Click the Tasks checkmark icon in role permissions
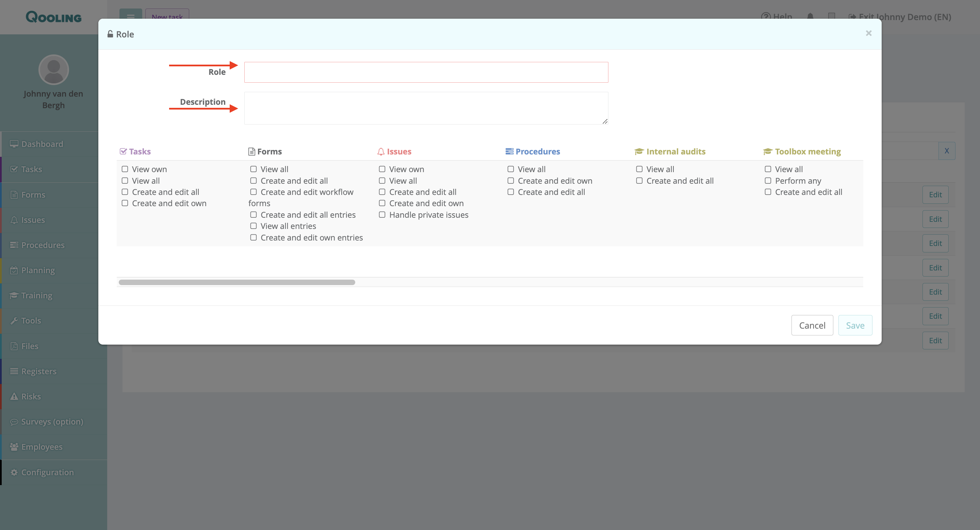 [x=123, y=151]
